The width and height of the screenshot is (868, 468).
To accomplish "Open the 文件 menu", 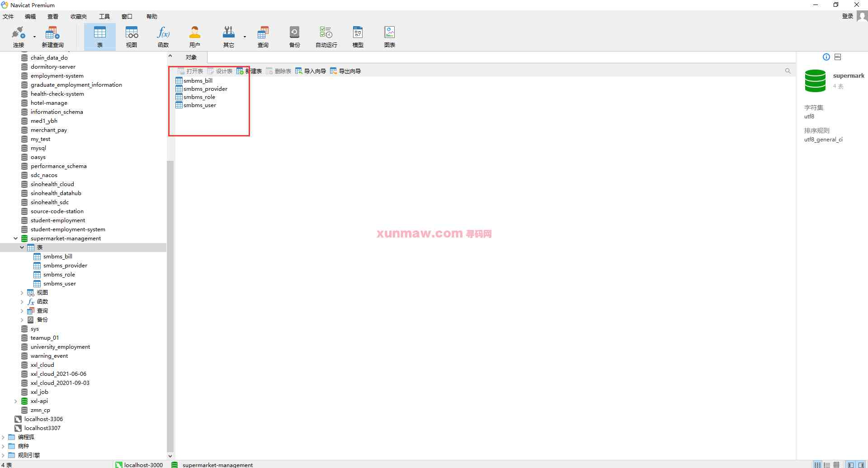I will pyautogui.click(x=8, y=16).
